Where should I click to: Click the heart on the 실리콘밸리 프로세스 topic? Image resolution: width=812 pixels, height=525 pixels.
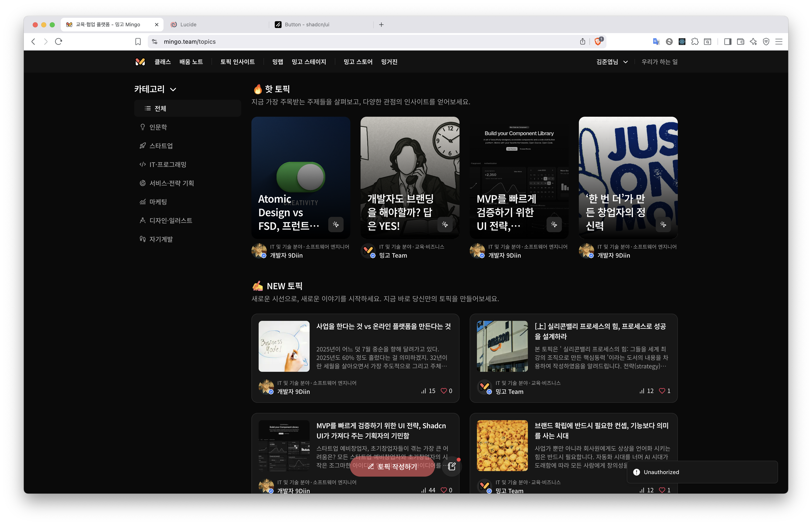[662, 391]
